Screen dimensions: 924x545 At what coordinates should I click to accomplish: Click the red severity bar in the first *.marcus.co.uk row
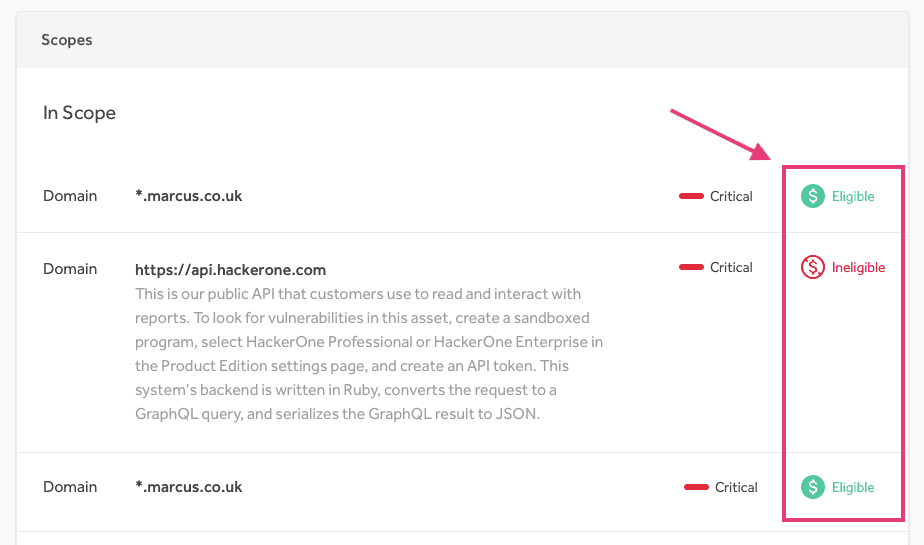coord(691,196)
